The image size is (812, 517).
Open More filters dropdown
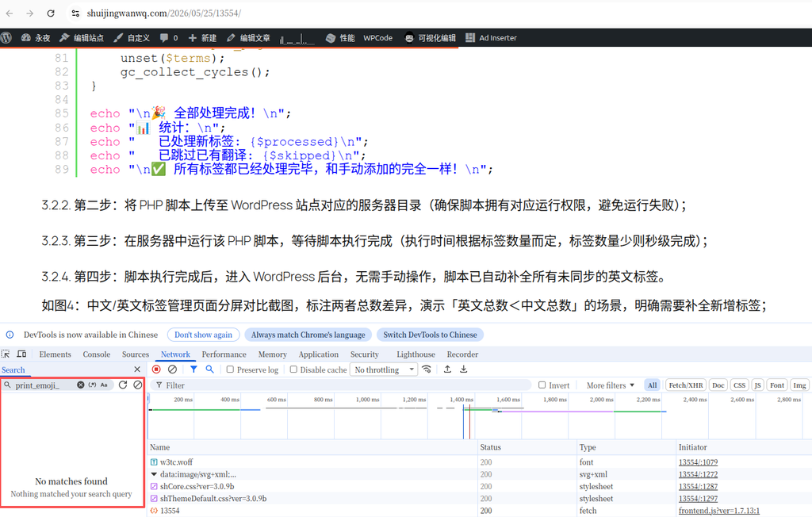tap(610, 385)
